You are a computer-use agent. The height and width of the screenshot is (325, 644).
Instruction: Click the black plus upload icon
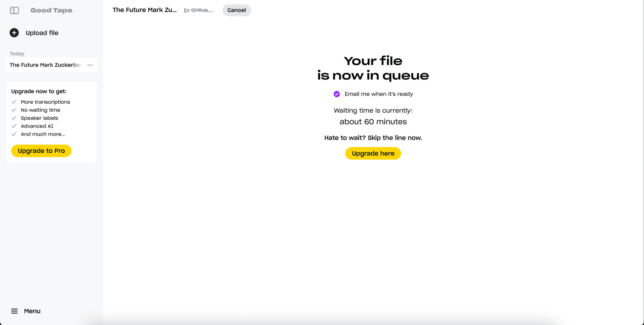[14, 33]
